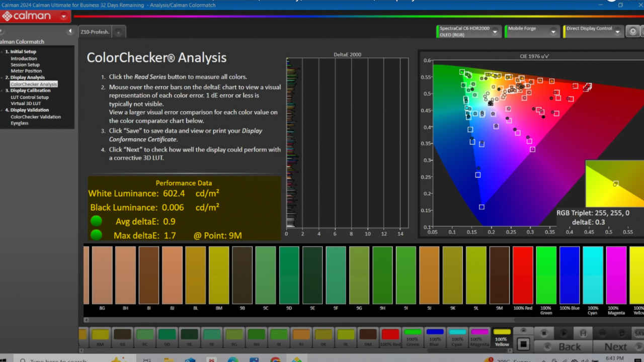Open Virtual 3D LUT step

point(26,104)
